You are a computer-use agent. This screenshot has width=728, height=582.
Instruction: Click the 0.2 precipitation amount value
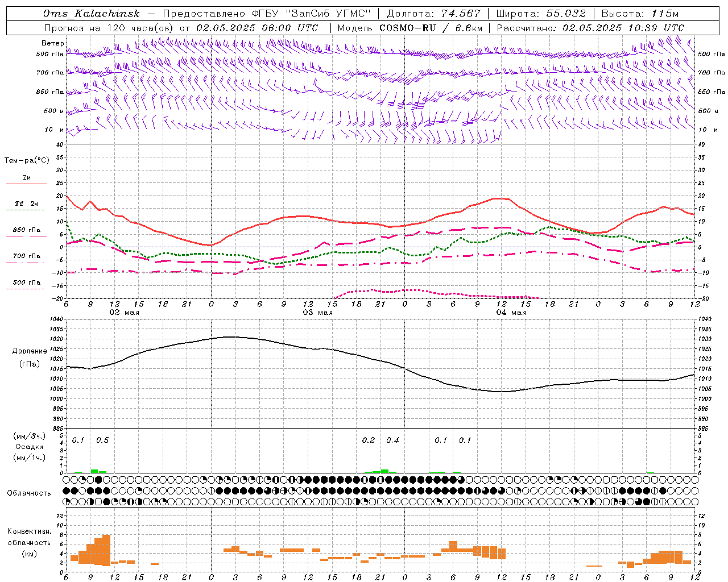point(369,440)
